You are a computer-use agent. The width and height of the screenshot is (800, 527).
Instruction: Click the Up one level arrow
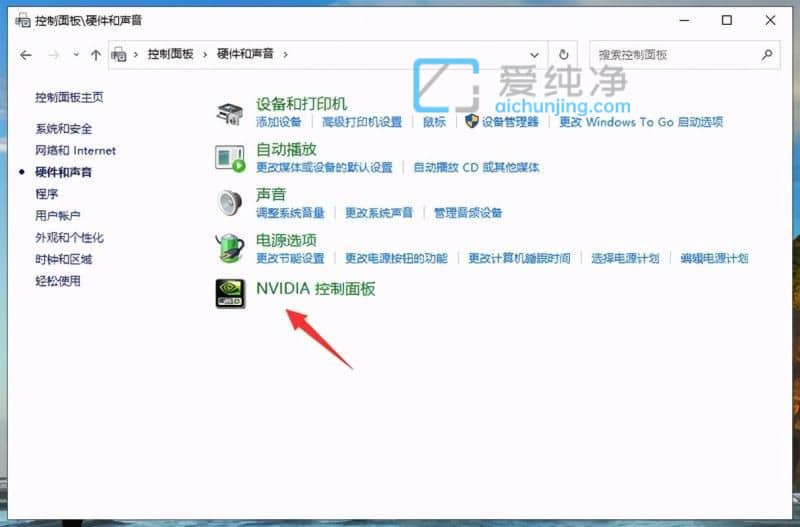pos(95,55)
